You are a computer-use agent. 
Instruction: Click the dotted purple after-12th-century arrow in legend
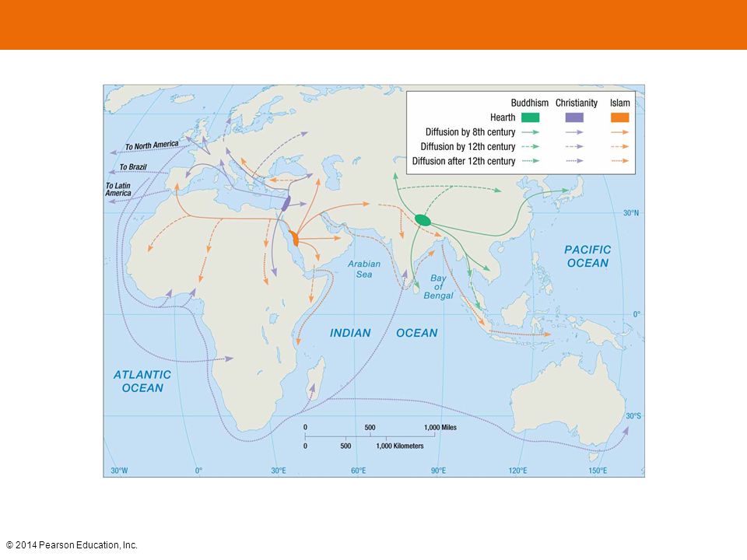pos(574,161)
